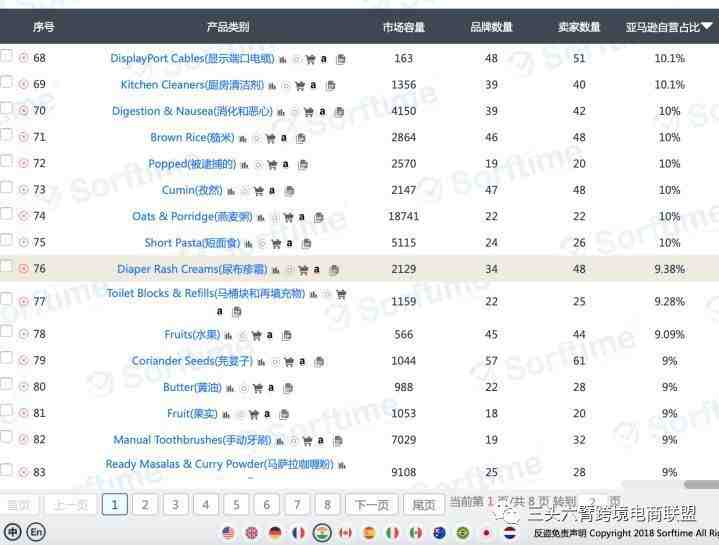This screenshot has width=719, height=545.
Task: Click bar chart icon beside Popped
Action: [244, 165]
